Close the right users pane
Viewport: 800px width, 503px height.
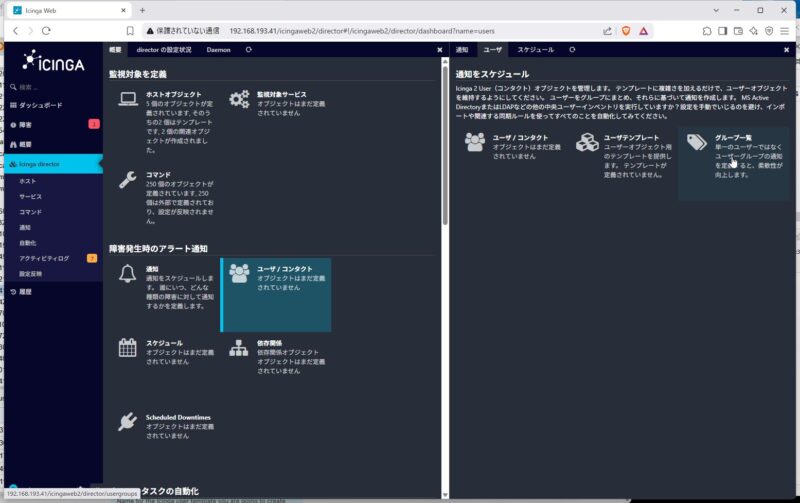[786, 50]
